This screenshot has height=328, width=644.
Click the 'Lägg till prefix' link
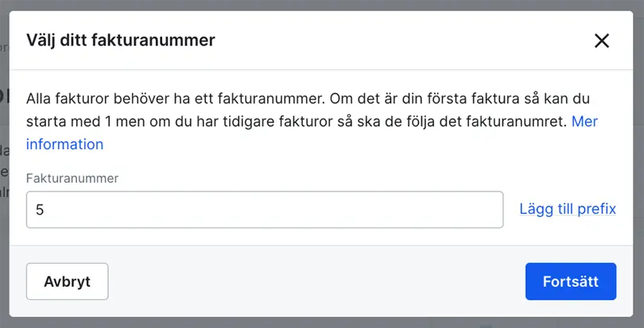click(x=567, y=209)
